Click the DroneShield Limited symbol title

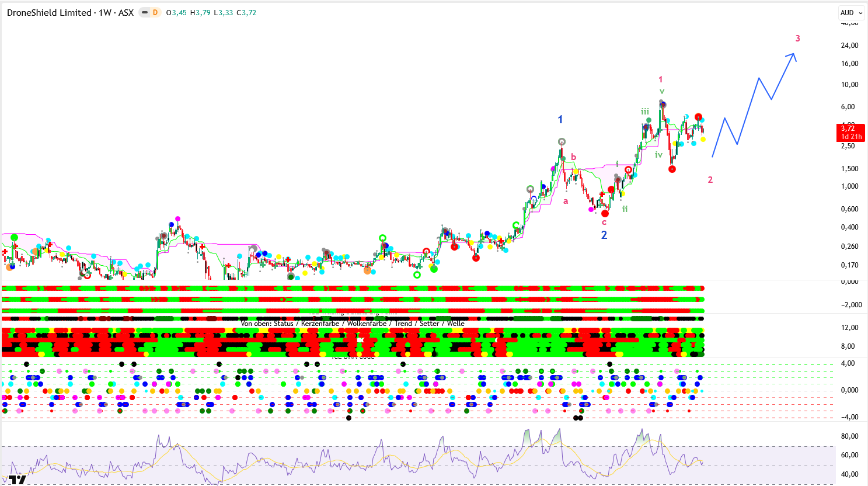[49, 12]
